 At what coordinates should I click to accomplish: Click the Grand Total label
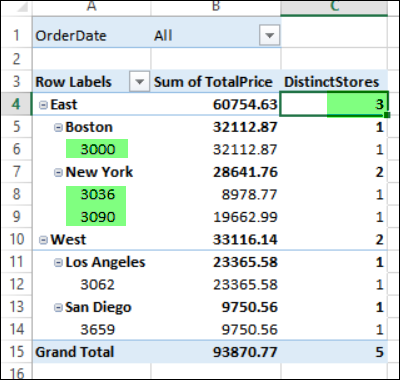pos(75,352)
